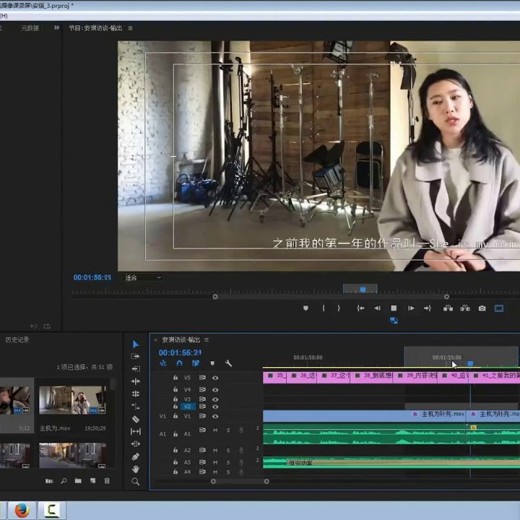Toggle lock on track V5
This screenshot has width=520, height=520.
coord(175,378)
